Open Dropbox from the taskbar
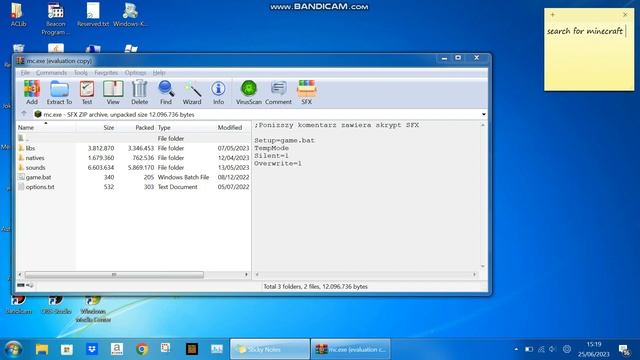The image size is (640, 360). (x=92, y=349)
